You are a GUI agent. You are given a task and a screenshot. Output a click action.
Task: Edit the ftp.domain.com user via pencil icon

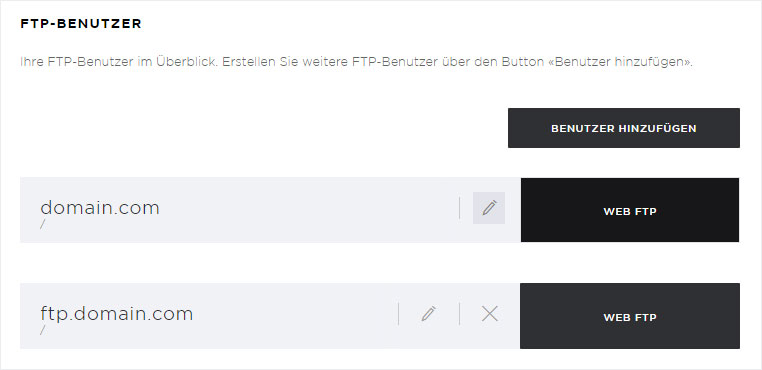point(428,314)
